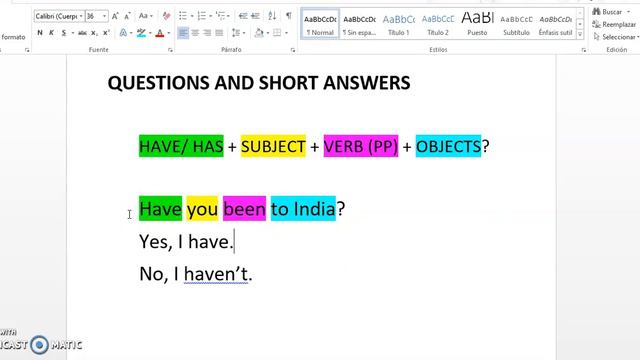Apply the Título 1 style
The height and width of the screenshot is (360, 640).
click(x=398, y=24)
